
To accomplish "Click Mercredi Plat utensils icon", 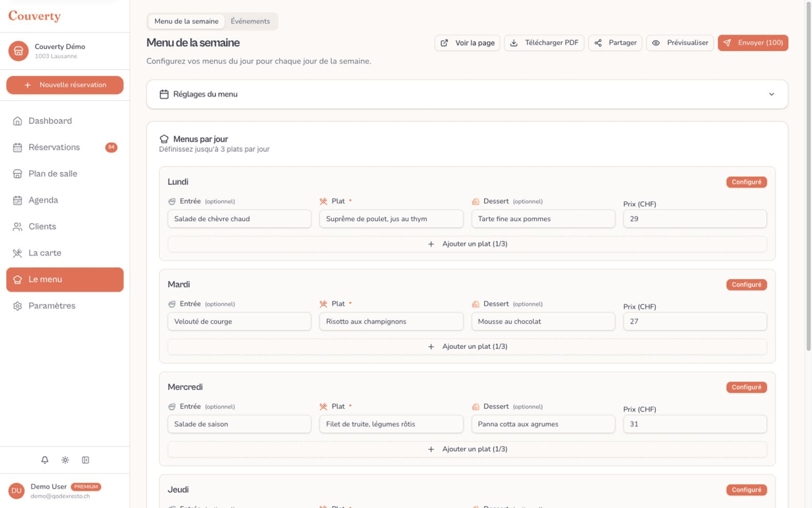I will [x=323, y=407].
